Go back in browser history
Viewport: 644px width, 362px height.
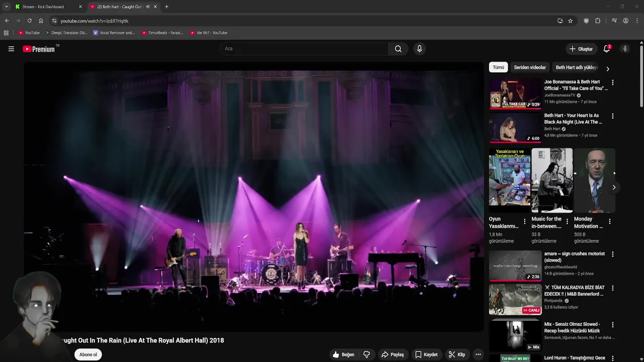click(7, 21)
